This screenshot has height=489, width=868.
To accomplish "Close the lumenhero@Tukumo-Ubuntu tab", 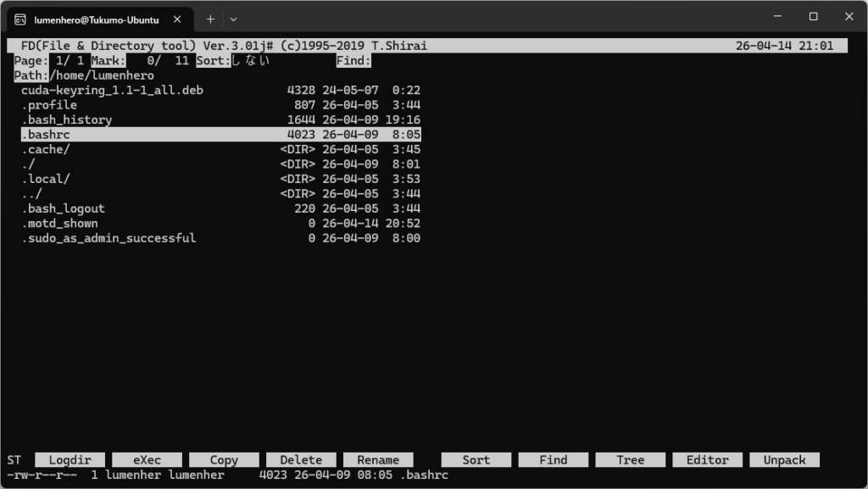I will pyautogui.click(x=177, y=19).
